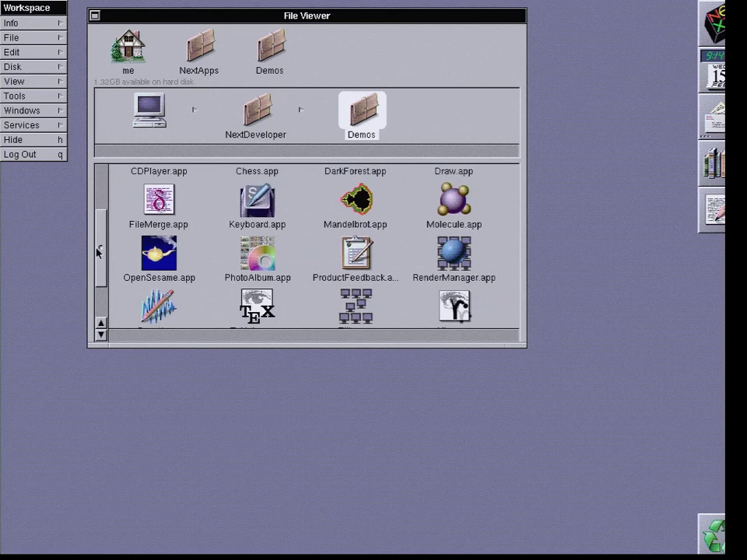Open the Windows submenu
This screenshot has width=747, height=560.
click(33, 110)
